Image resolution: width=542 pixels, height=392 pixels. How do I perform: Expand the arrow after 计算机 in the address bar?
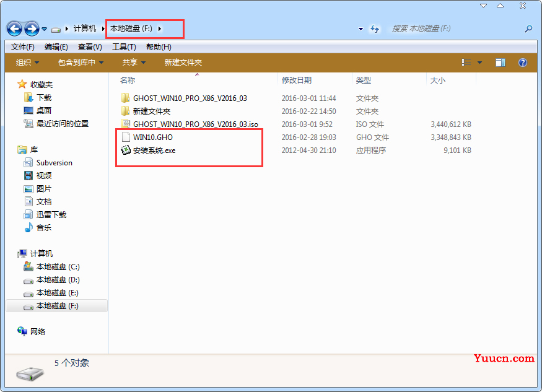(x=103, y=28)
